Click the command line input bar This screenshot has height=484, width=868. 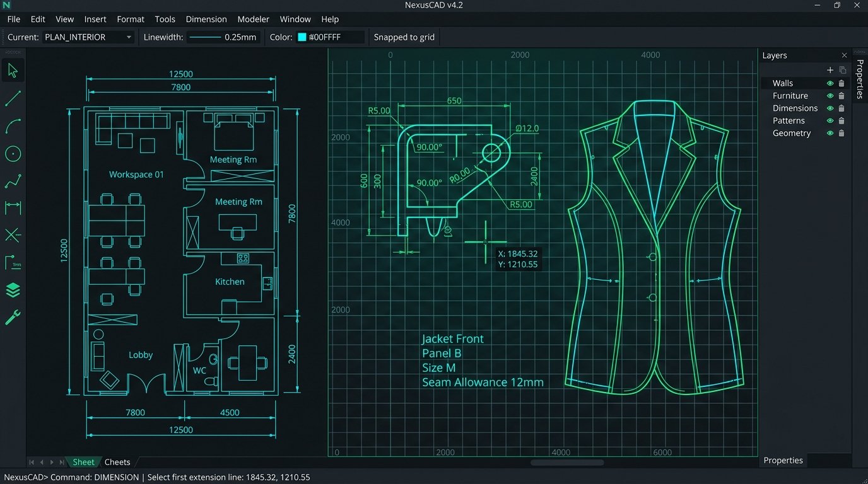pyautogui.click(x=434, y=477)
